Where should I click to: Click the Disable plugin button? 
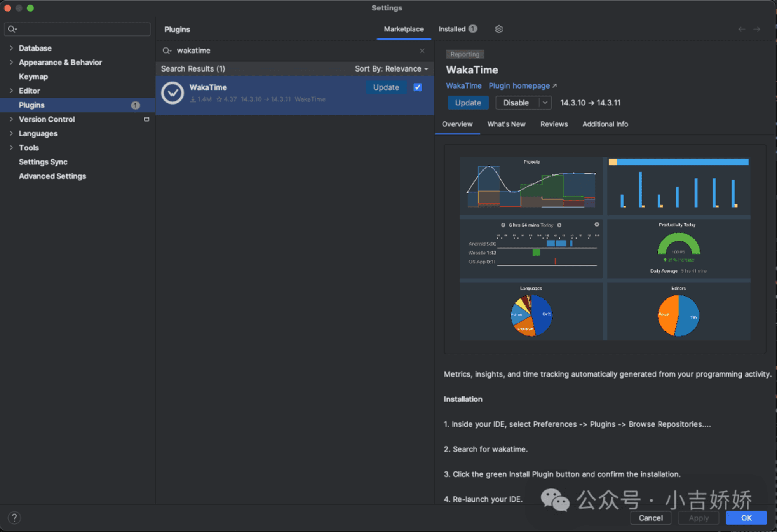click(516, 103)
